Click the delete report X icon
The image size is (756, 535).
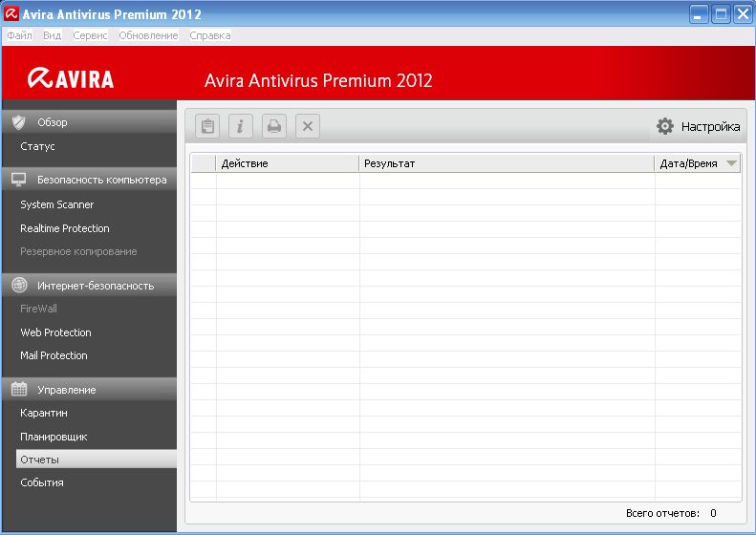[308, 126]
